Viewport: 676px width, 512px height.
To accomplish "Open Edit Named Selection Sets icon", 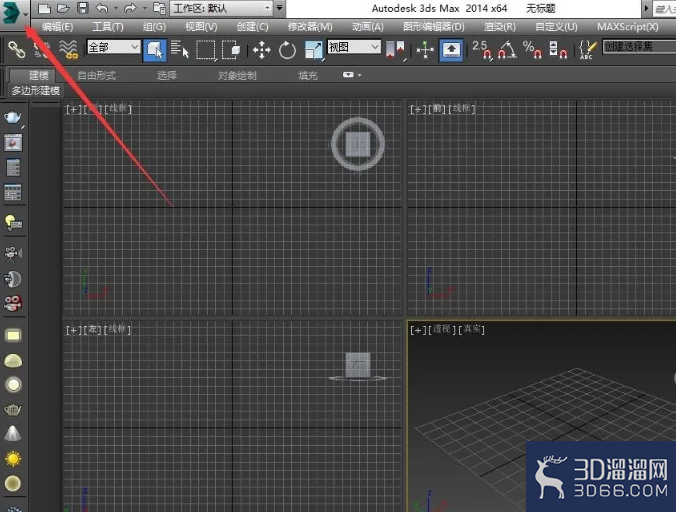I will [x=587, y=50].
